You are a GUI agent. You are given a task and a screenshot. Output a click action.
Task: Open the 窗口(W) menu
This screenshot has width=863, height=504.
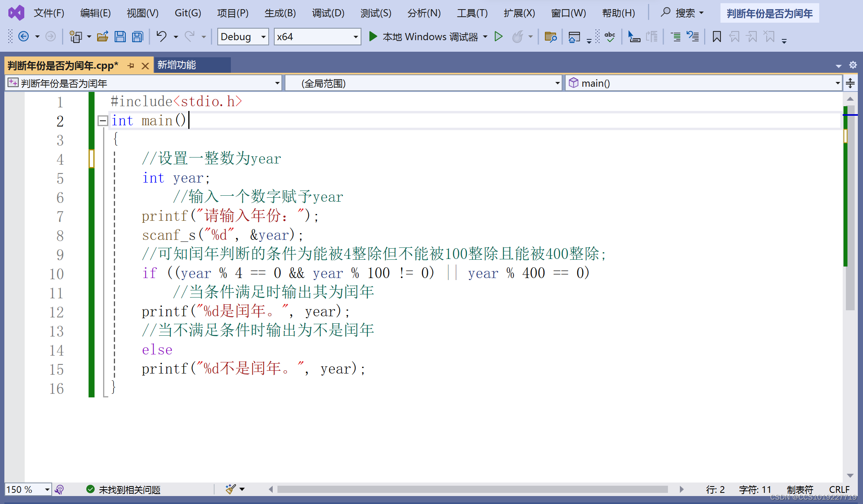pyautogui.click(x=568, y=13)
